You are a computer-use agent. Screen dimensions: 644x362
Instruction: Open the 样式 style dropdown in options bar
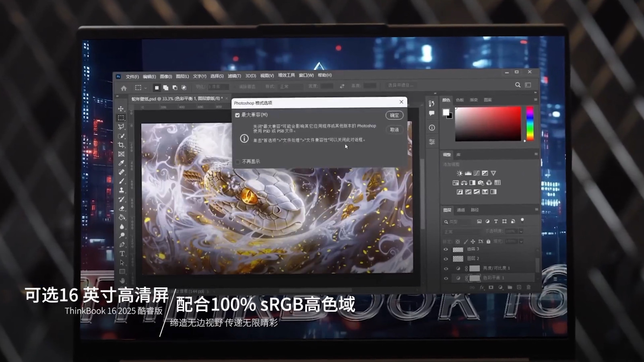pos(290,86)
